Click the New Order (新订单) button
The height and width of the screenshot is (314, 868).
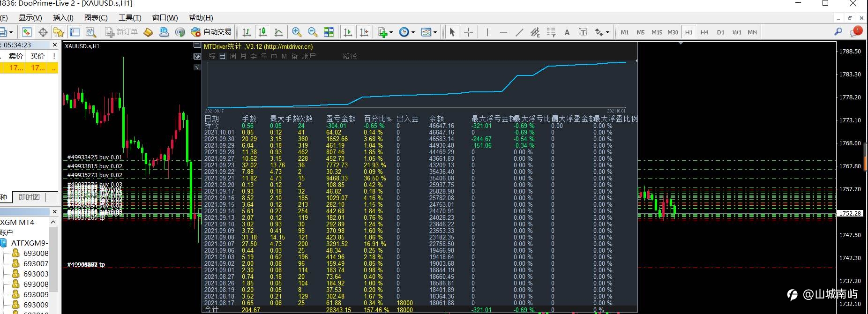pos(121,32)
